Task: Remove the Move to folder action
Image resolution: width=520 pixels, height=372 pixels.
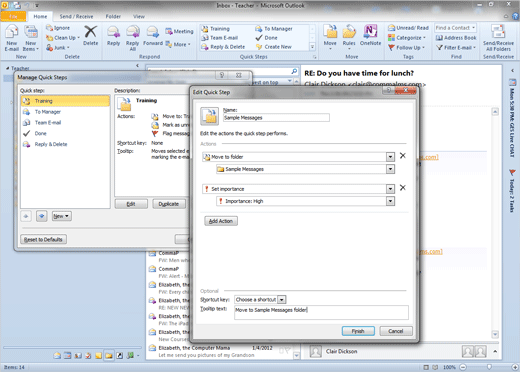Action: tap(403, 156)
